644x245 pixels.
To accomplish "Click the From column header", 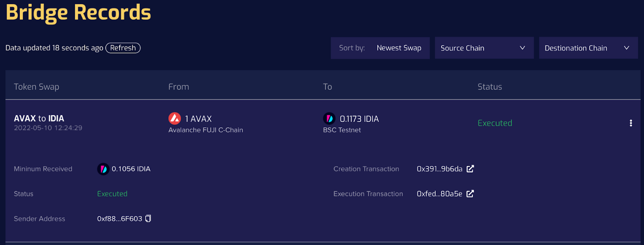I will (178, 86).
